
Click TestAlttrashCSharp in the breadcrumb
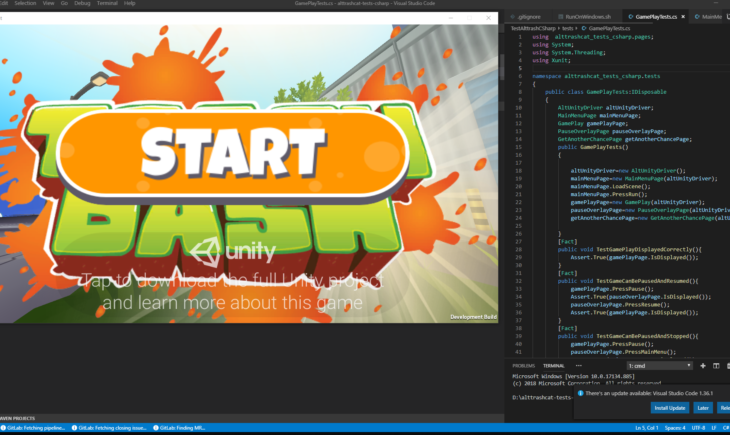533,28
